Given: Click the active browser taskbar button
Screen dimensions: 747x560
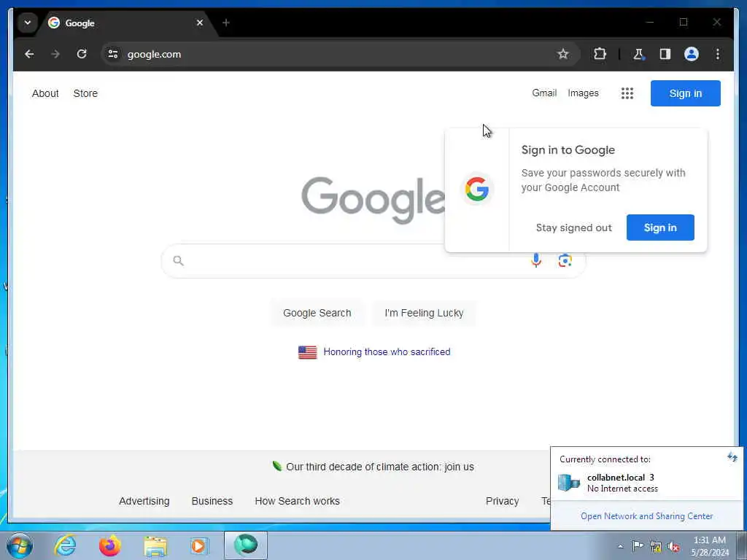Looking at the screenshot, I should 246,545.
